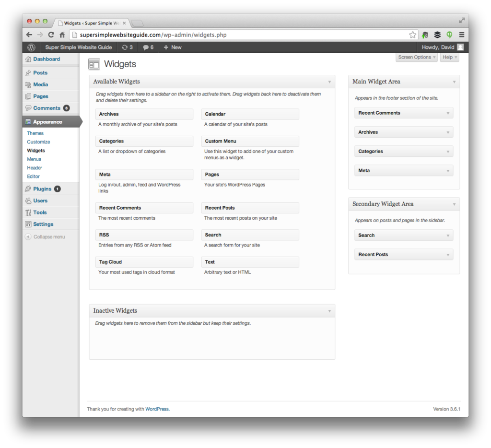Go to the browser home icon
The image size is (491, 448).
[62, 35]
